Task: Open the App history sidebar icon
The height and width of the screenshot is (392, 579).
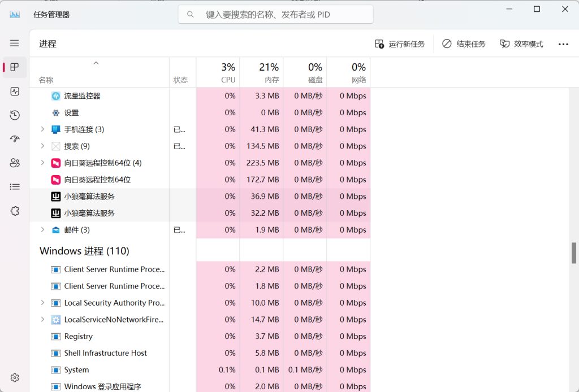Action: click(x=14, y=115)
